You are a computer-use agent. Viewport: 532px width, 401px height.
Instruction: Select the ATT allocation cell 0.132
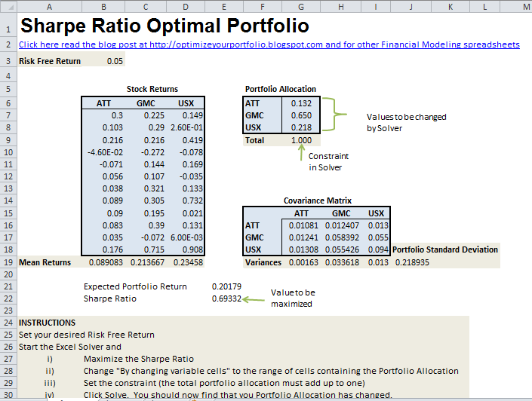pyautogui.click(x=301, y=103)
